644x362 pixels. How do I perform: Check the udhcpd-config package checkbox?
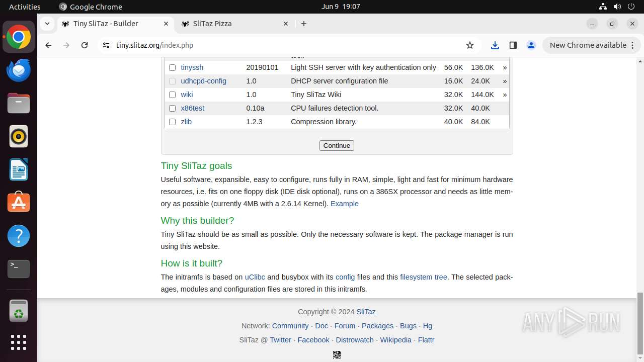172,81
